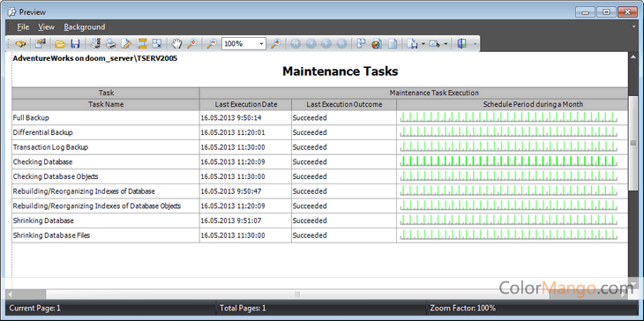Viewport: 644px width, 321px height.
Task: Click "Succeeded" in the Shrinking Database row
Action: point(310,220)
